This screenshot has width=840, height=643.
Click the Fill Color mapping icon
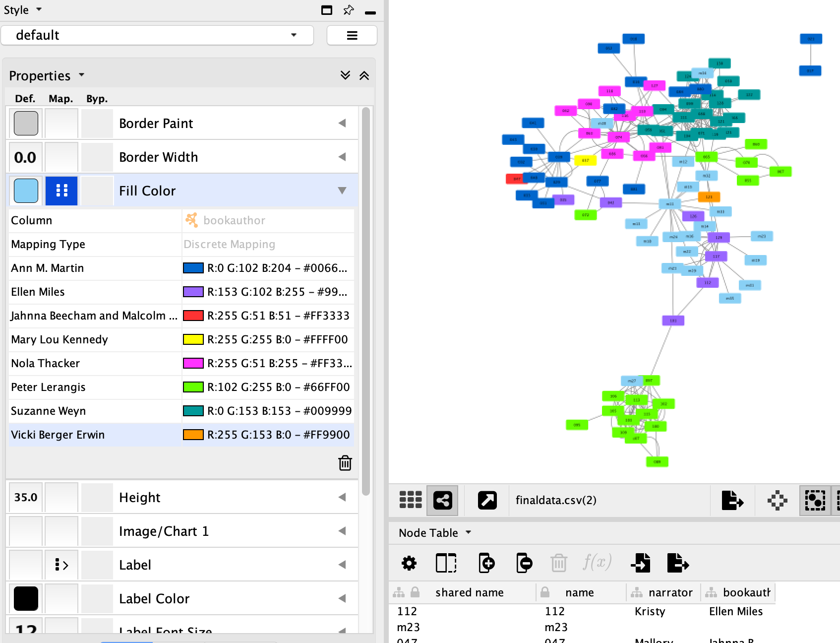click(x=61, y=191)
